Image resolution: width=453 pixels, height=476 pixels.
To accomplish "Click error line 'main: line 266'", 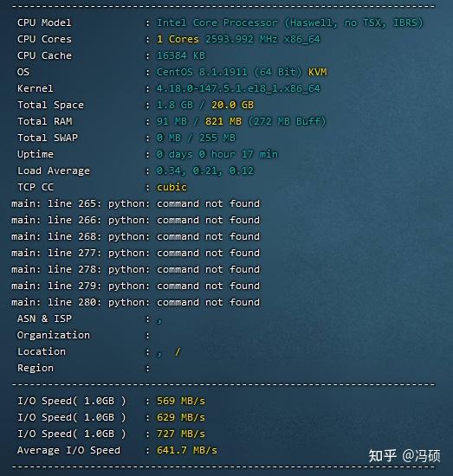I will [x=135, y=220].
